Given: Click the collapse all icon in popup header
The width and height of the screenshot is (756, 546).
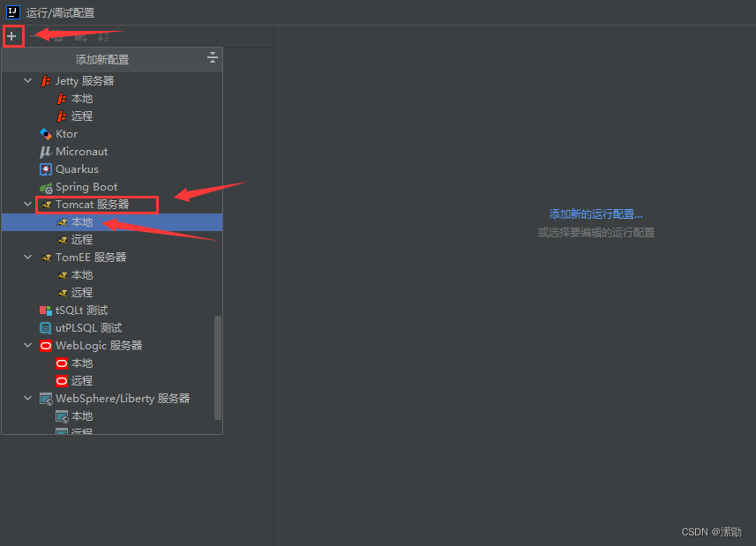Looking at the screenshot, I should [x=212, y=58].
